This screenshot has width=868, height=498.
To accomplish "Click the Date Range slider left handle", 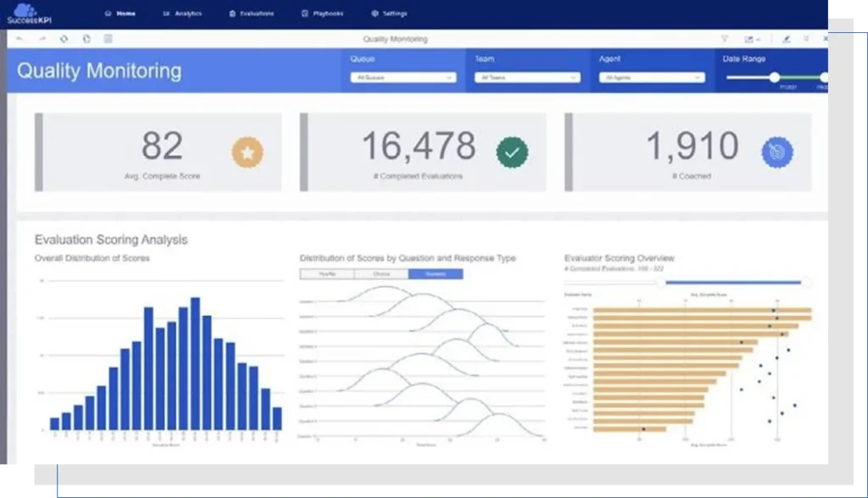I will tap(775, 77).
